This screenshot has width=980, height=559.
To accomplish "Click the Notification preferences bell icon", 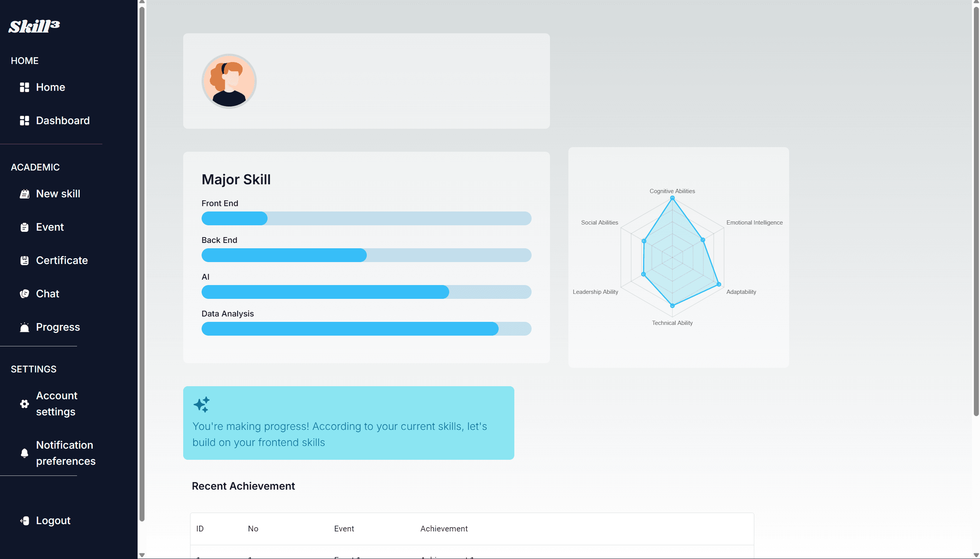I will coord(24,453).
